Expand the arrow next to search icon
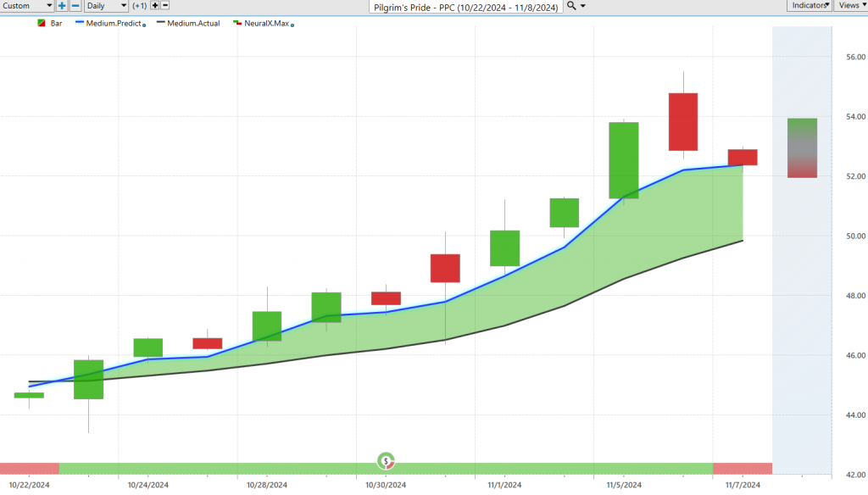 click(583, 6)
